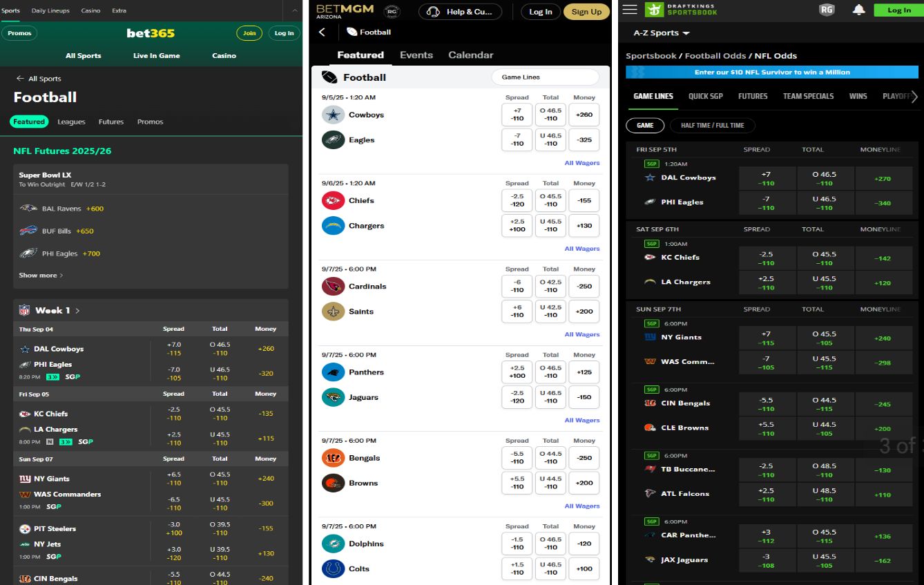Open the Game Lines dropdown on BetMGM
This screenshot has width=924, height=585.
pos(545,77)
